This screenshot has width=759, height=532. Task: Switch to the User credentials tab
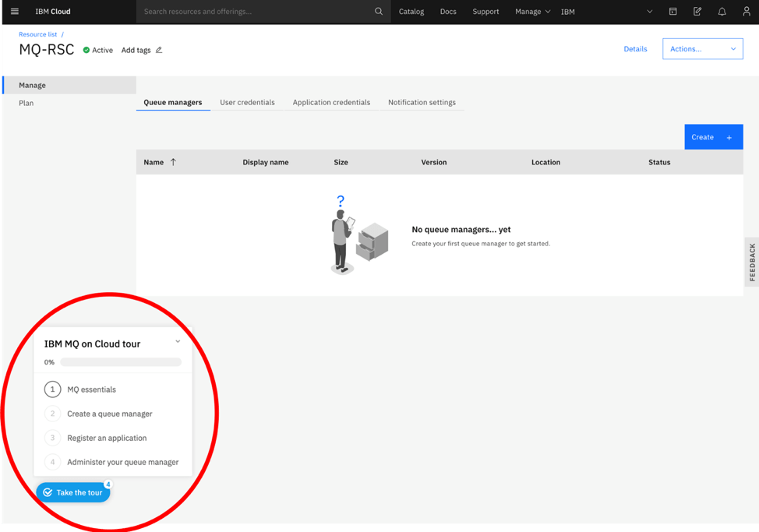click(247, 102)
